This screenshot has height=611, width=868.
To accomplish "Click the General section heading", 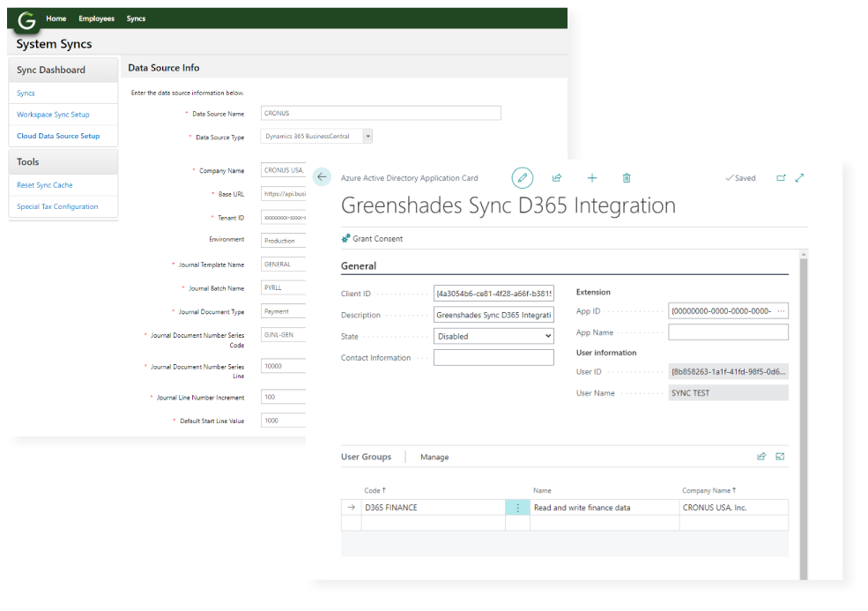I will pos(359,266).
